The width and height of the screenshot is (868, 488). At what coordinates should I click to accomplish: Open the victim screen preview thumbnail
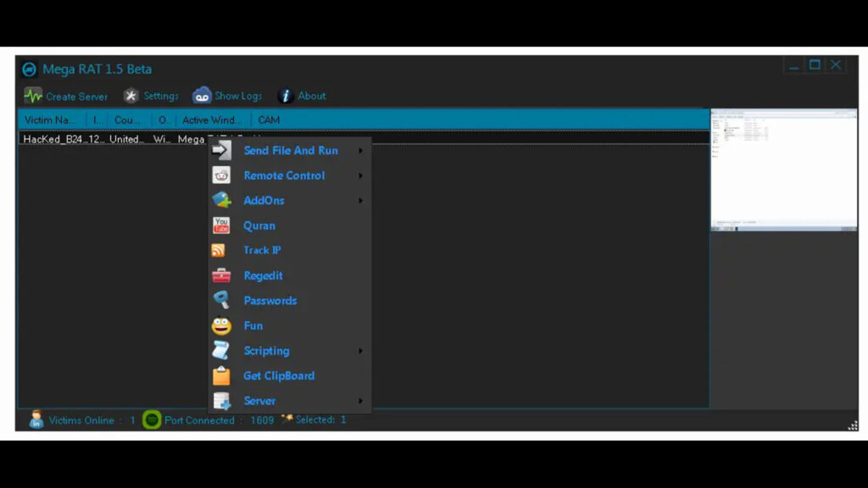point(784,169)
